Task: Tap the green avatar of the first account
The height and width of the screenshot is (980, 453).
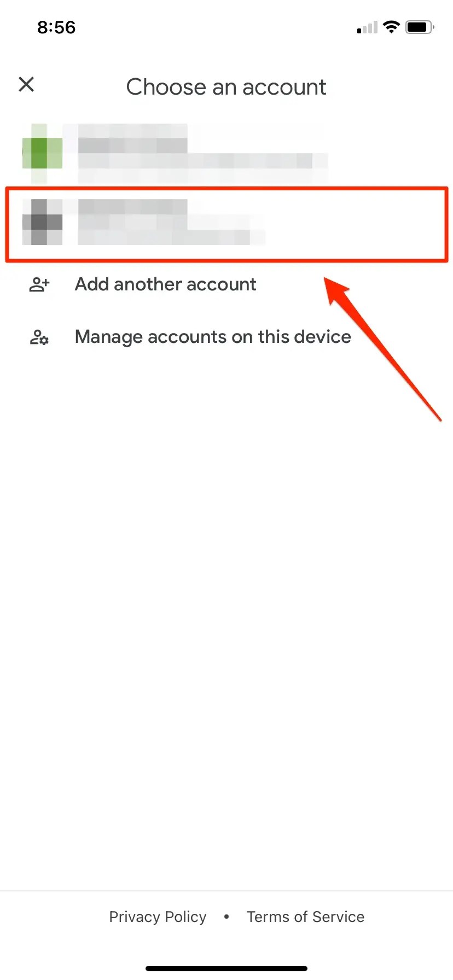Action: 42,153
